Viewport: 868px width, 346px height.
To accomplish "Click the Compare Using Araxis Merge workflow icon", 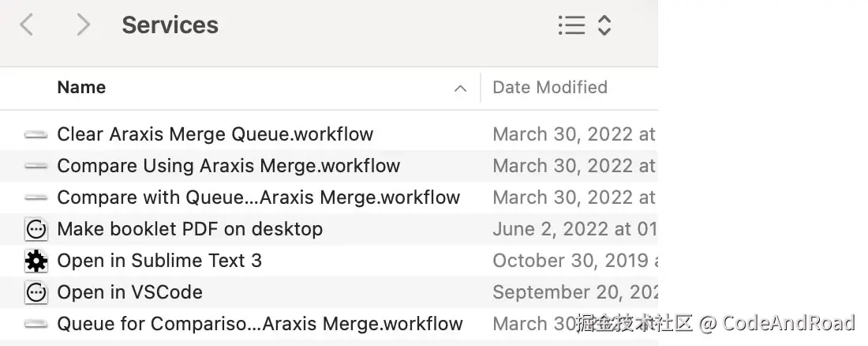I will click(x=36, y=167).
